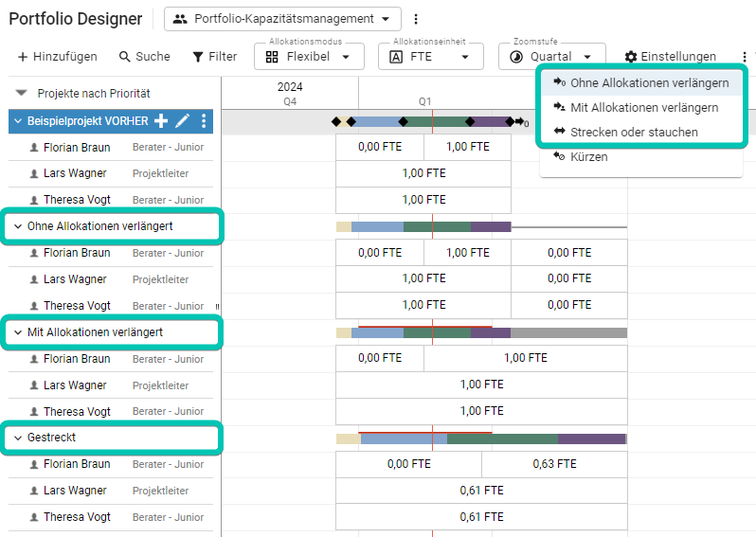The width and height of the screenshot is (756, 537).
Task: Click the Filter funnel icon
Action: pyautogui.click(x=198, y=57)
